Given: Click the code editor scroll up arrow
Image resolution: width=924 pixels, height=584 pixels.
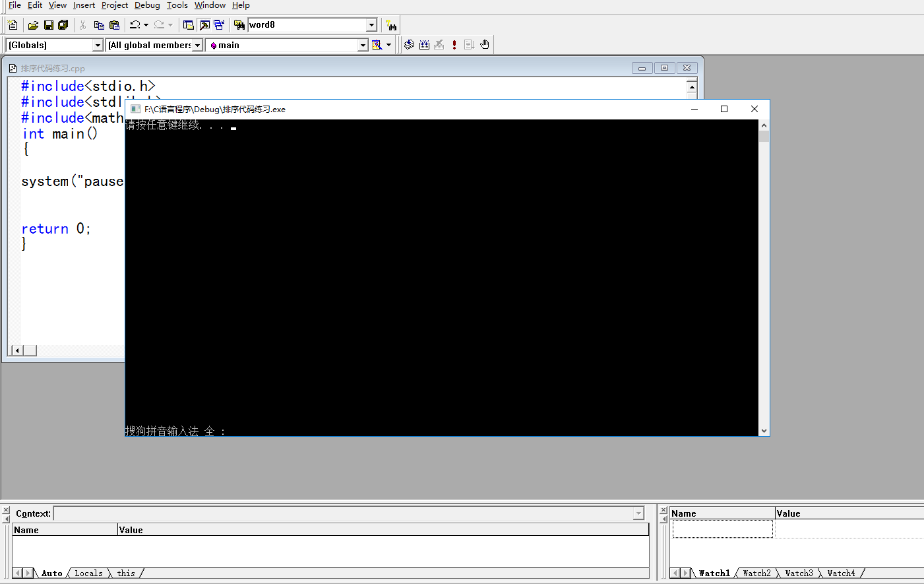Looking at the screenshot, I should 692,86.
